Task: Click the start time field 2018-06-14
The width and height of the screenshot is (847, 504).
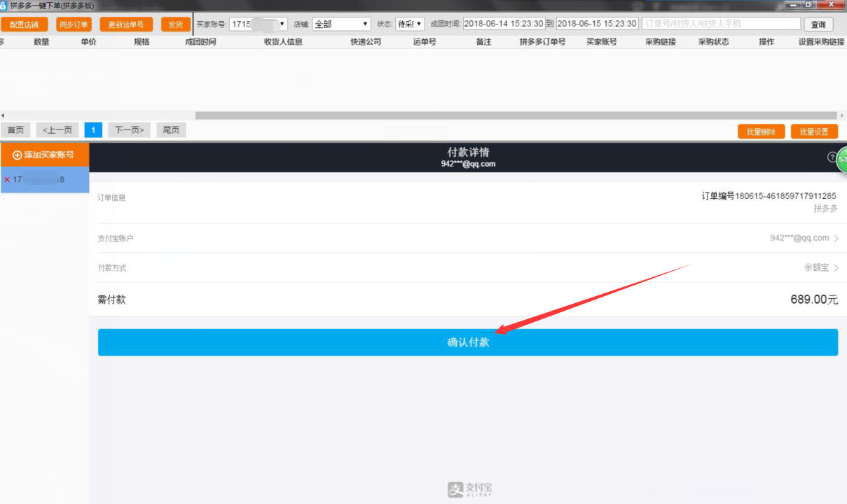Action: [x=504, y=24]
